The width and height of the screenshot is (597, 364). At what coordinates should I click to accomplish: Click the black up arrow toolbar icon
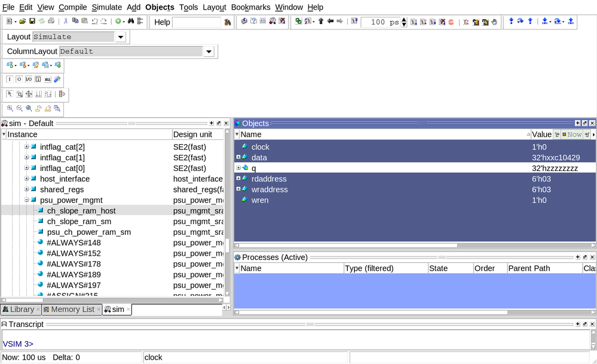321,22
